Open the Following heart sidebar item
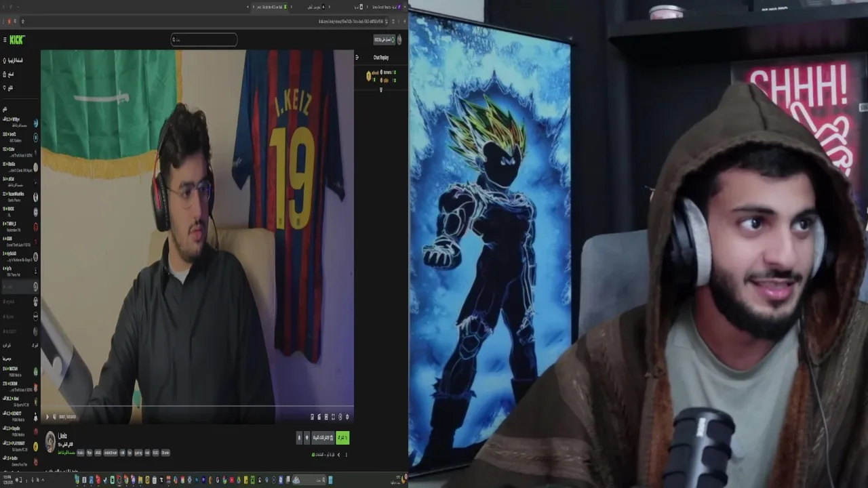This screenshot has width=868, height=488. pyautogui.click(x=9, y=87)
